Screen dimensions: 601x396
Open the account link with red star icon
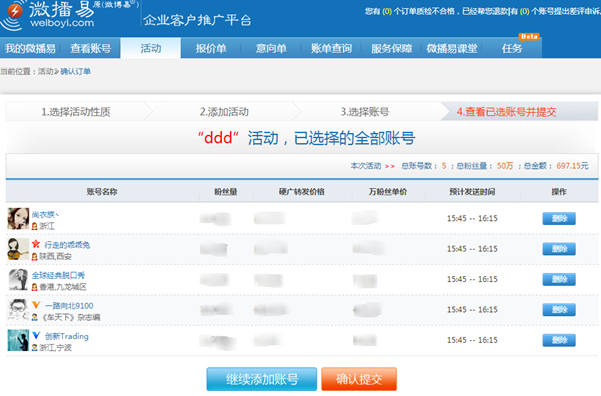(x=67, y=245)
